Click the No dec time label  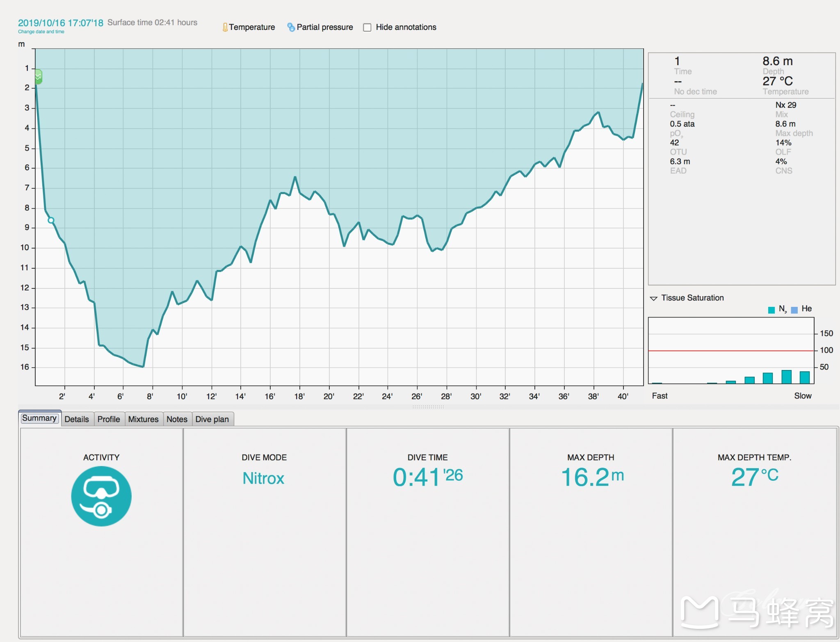click(x=695, y=91)
